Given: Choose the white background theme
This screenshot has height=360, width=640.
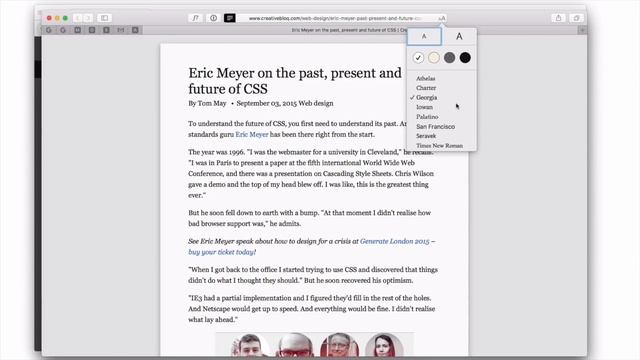Looking at the screenshot, I should 418,58.
